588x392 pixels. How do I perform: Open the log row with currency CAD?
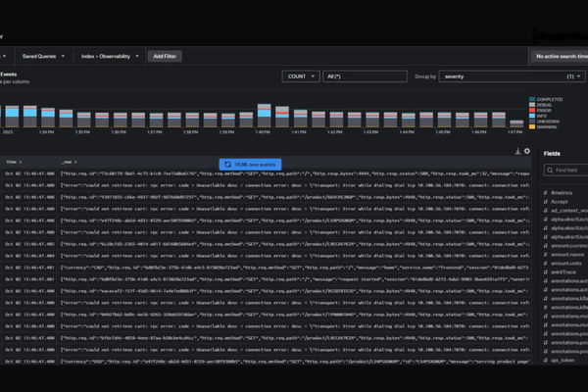tap(266, 268)
